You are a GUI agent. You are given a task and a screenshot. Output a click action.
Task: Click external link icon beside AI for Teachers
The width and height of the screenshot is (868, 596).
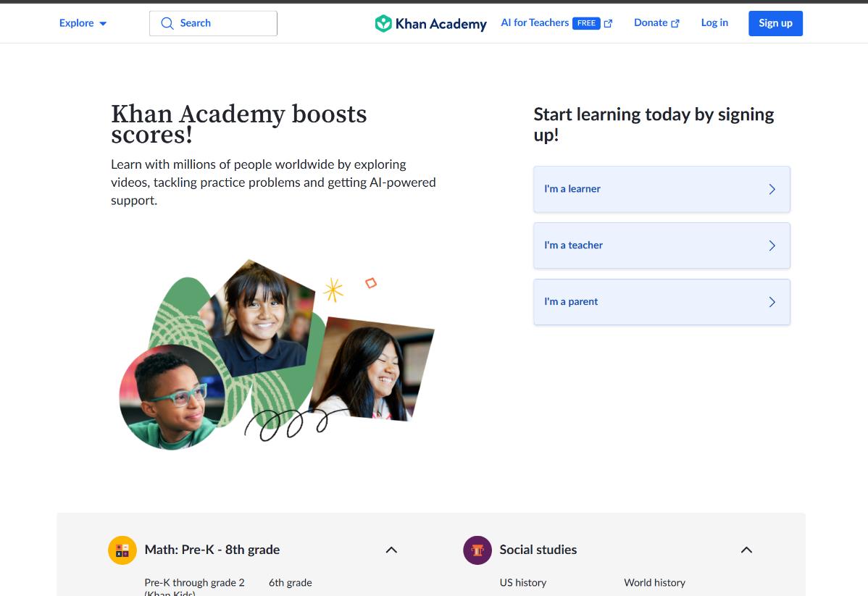click(x=608, y=23)
